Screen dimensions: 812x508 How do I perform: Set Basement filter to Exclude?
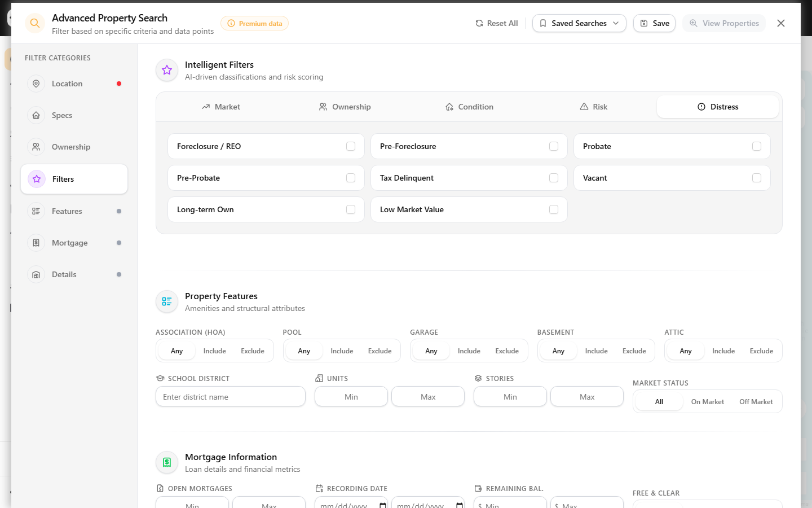pyautogui.click(x=634, y=351)
